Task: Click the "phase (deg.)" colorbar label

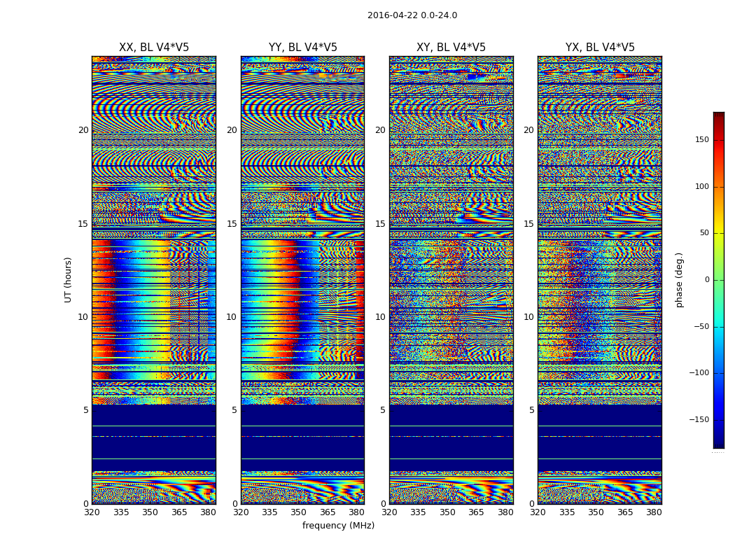Action: [679, 280]
